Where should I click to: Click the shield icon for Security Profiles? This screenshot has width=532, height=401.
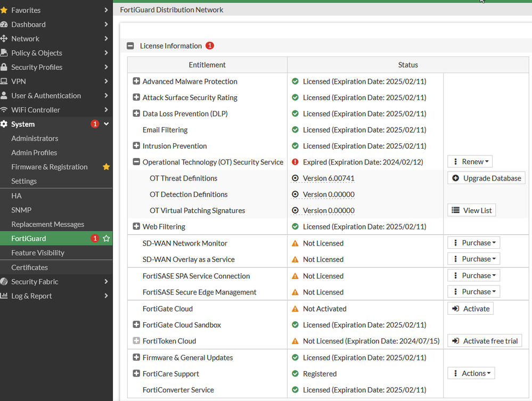(x=4, y=67)
